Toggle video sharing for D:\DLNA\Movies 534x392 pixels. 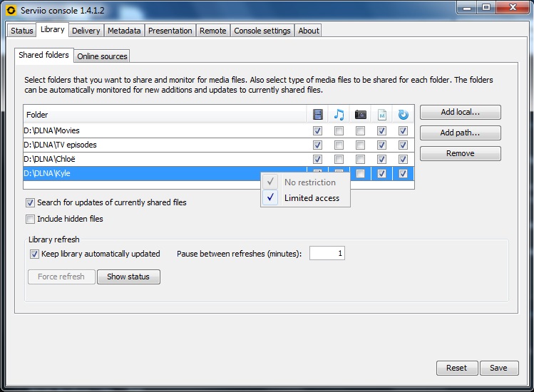(317, 130)
